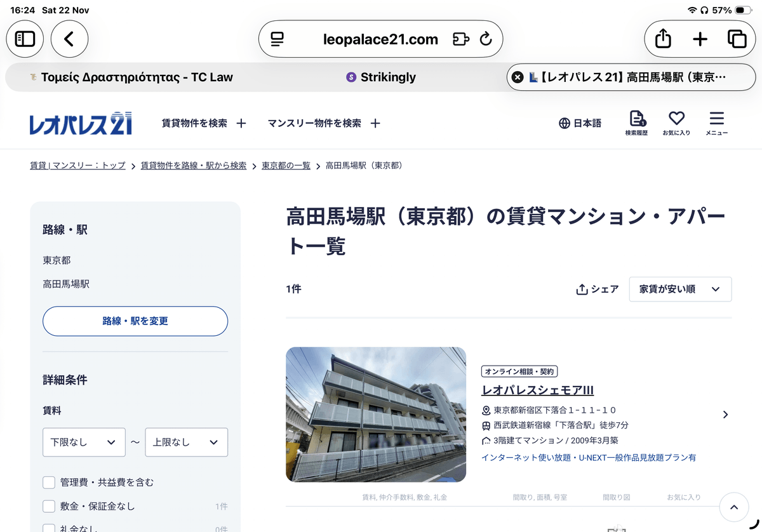
Task: Check 敷金・保証金なし option
Action: pos(49,507)
